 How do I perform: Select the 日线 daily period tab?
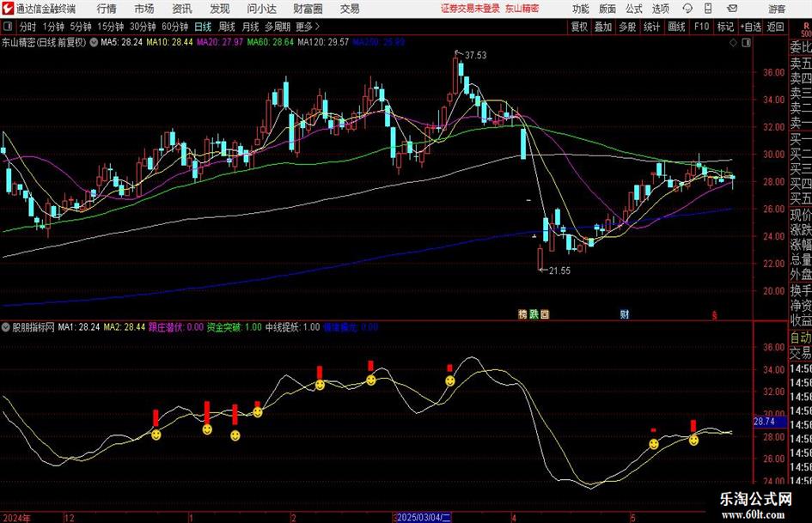tap(203, 27)
